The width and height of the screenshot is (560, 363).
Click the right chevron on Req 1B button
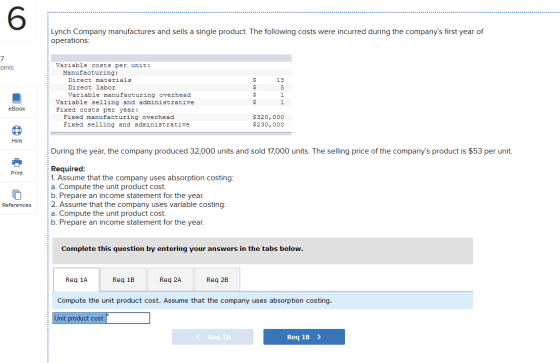coord(319,337)
